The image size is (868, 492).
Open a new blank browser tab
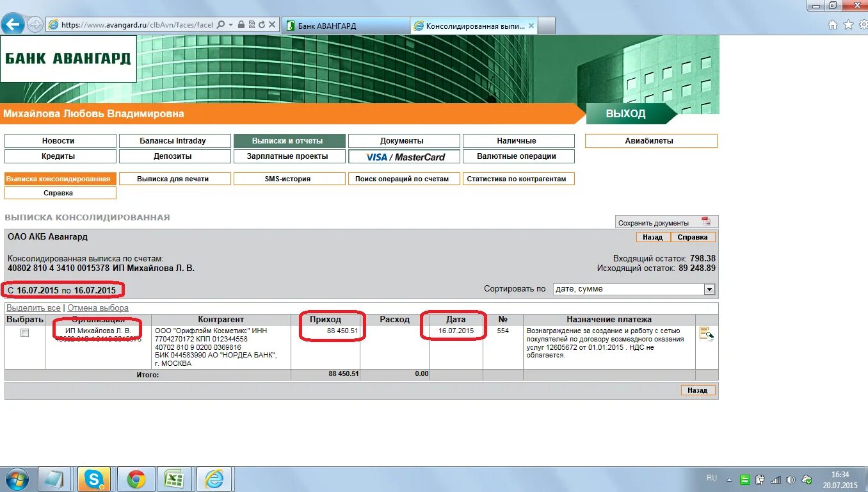point(548,26)
